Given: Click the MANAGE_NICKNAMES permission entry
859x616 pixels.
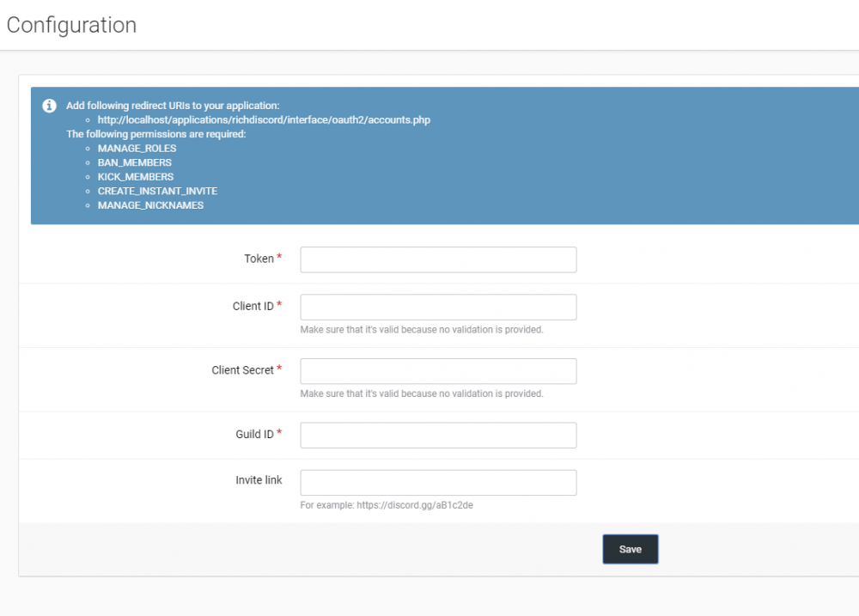Looking at the screenshot, I should 150,205.
